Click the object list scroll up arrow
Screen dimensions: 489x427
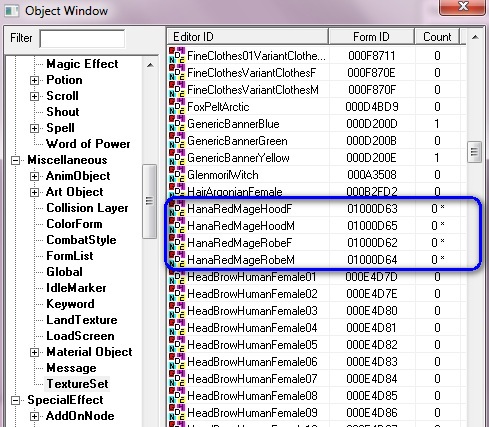pos(475,37)
